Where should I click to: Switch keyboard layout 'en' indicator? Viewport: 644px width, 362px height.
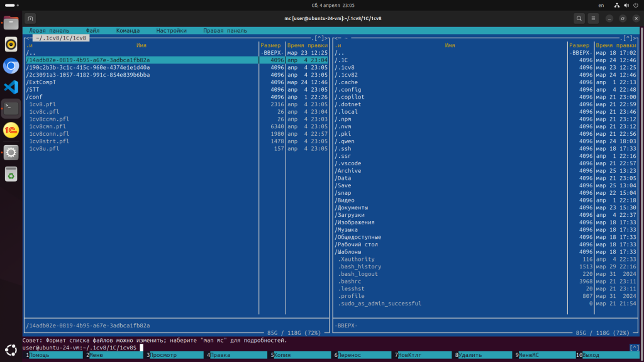point(601,5)
